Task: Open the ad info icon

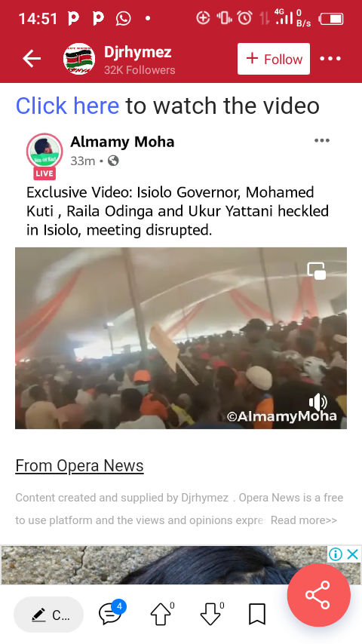Action: point(336,554)
